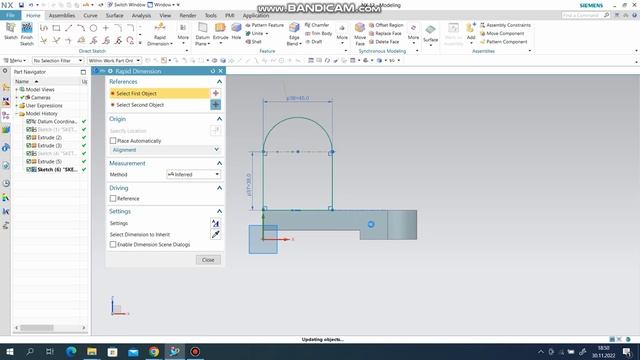Image resolution: width=640 pixels, height=360 pixels.
Task: Click the Datum Plane icon
Action: click(x=202, y=28)
